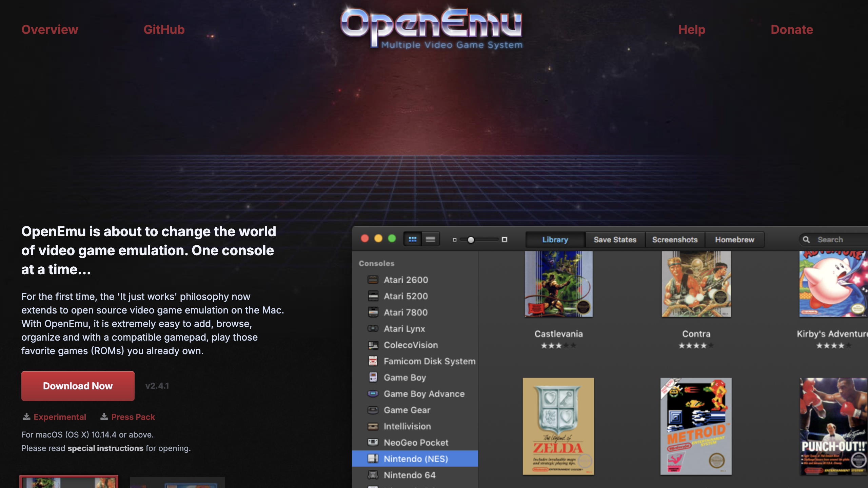
Task: Click the Game Boy handheld icon
Action: [373, 377]
